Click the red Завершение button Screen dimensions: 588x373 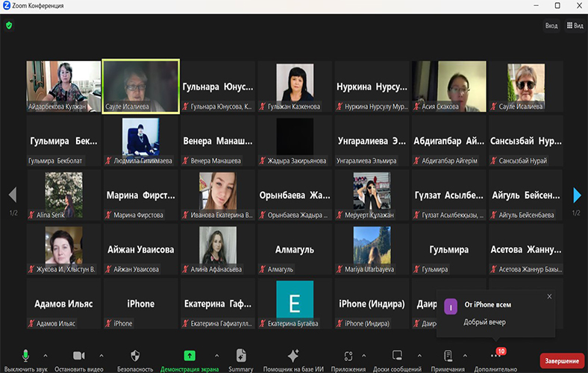click(x=562, y=359)
